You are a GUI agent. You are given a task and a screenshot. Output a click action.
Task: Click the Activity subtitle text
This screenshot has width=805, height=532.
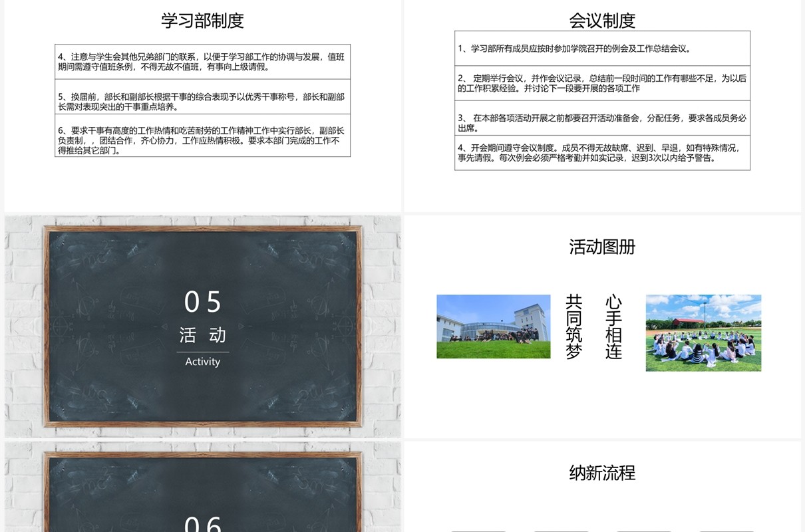coord(203,362)
